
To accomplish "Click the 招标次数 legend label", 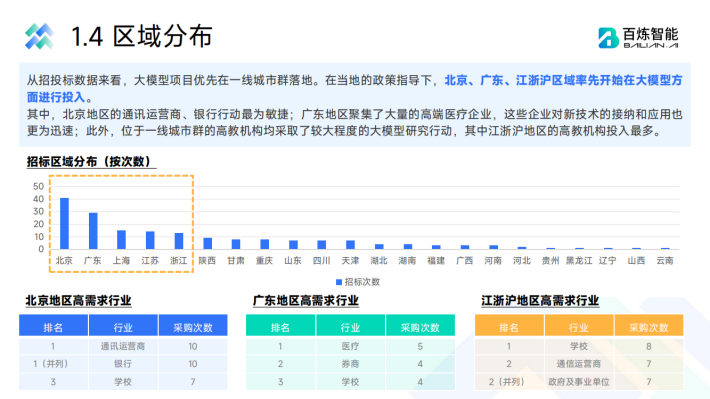I will click(x=362, y=282).
